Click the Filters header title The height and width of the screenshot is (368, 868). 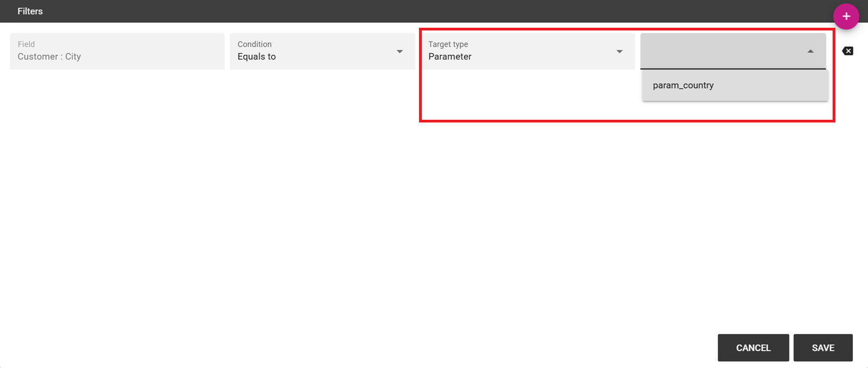30,11
